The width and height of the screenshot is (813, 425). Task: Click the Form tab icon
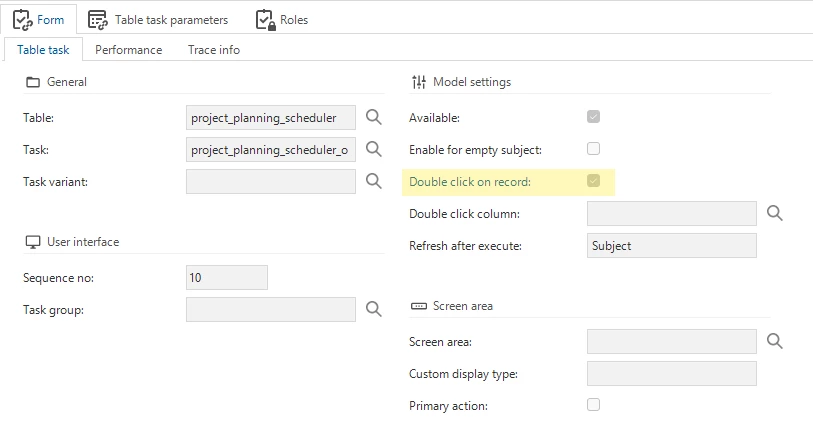[22, 20]
